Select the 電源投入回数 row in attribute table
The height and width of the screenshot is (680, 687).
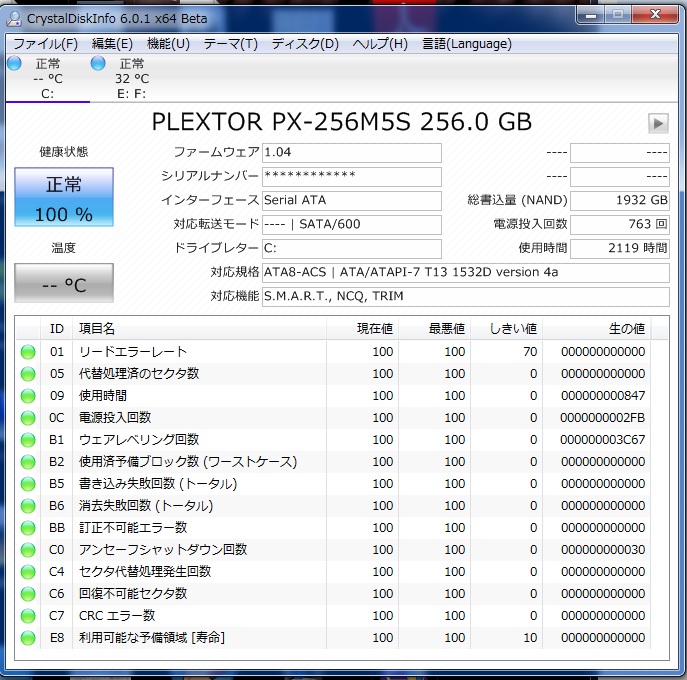pos(333,418)
